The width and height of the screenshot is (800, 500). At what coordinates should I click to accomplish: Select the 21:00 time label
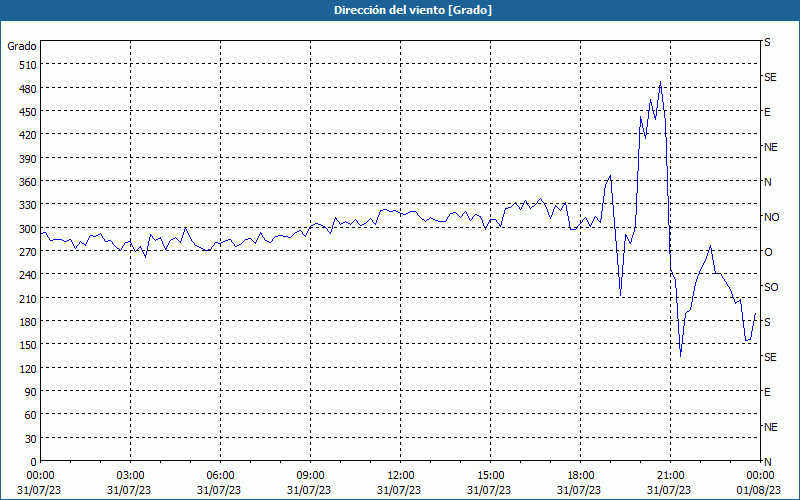[x=670, y=476]
